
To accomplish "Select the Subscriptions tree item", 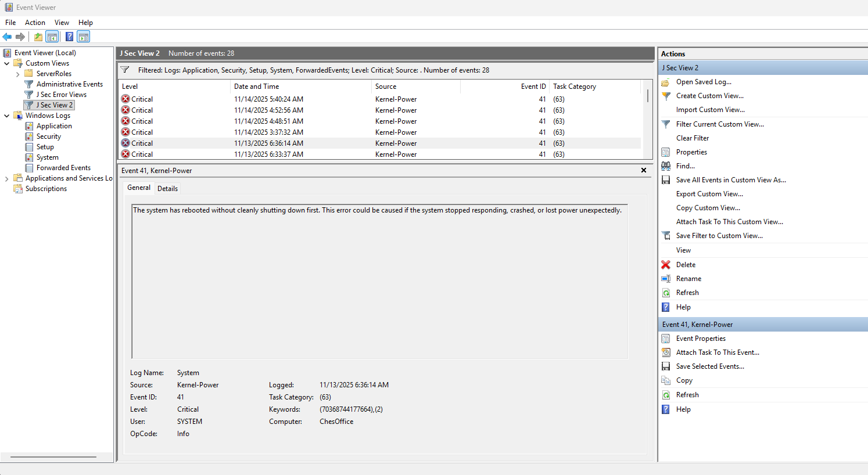I will pyautogui.click(x=40, y=189).
